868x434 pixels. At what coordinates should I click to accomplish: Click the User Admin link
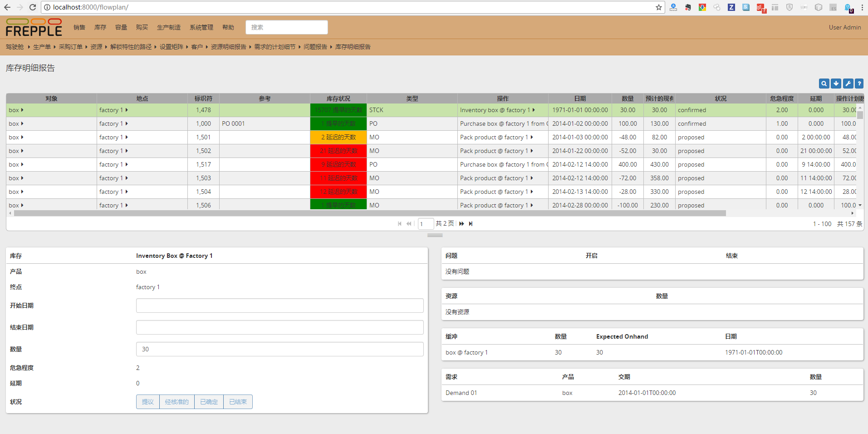(x=844, y=27)
